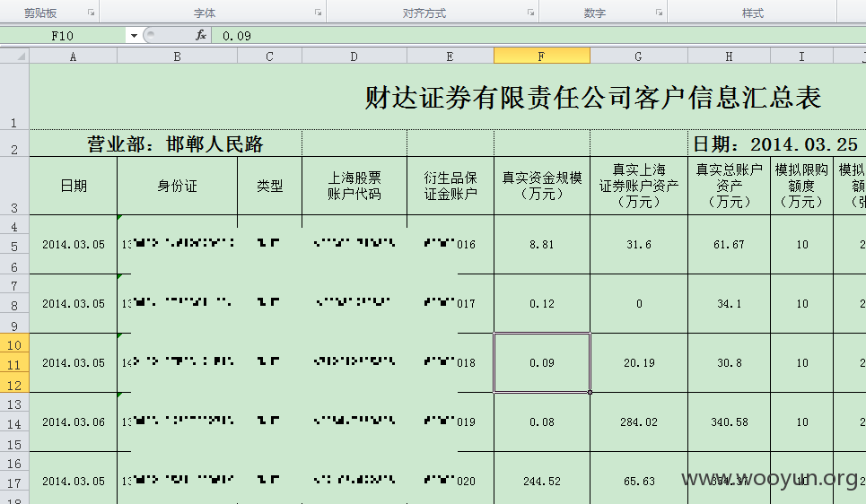Click the cell 营业部: 邯郸人民路
Viewport: 866px width, 504px height.
click(x=166, y=143)
